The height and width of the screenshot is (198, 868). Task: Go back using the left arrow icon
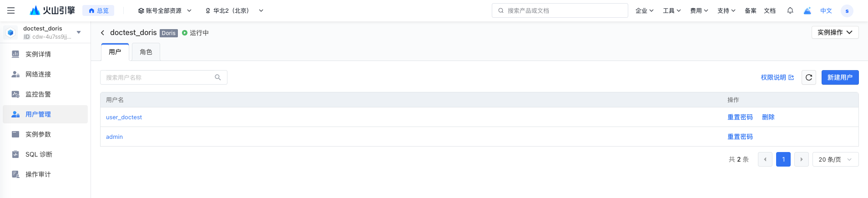[x=103, y=33]
